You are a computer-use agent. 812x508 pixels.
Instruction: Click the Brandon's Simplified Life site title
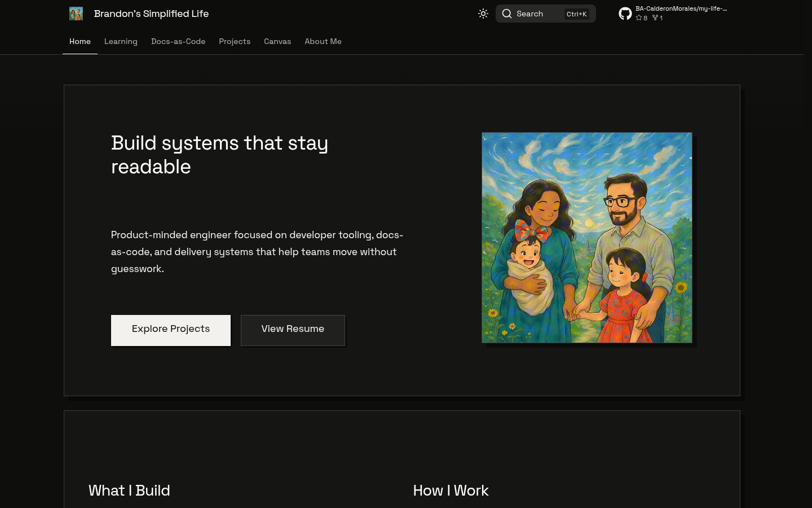(151, 14)
